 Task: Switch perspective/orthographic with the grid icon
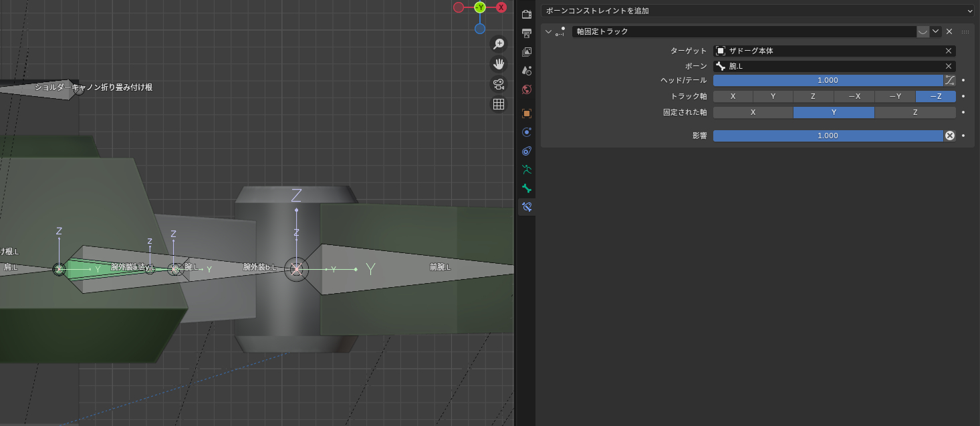498,104
